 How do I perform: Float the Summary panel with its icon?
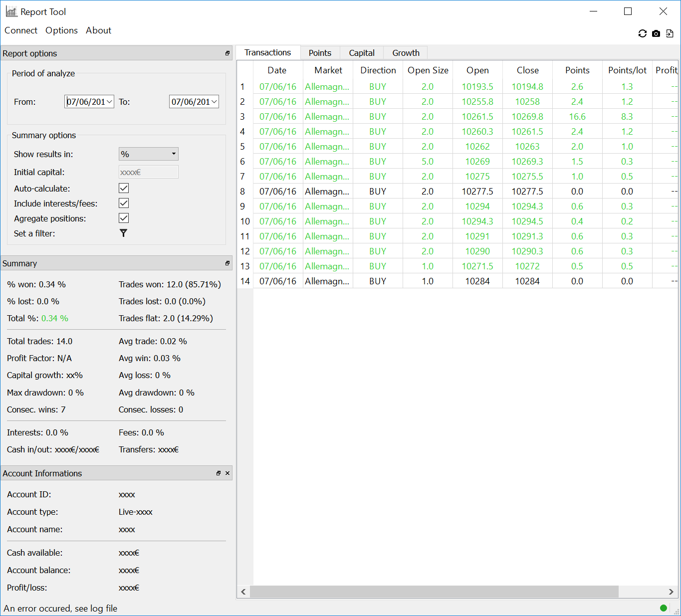click(227, 263)
